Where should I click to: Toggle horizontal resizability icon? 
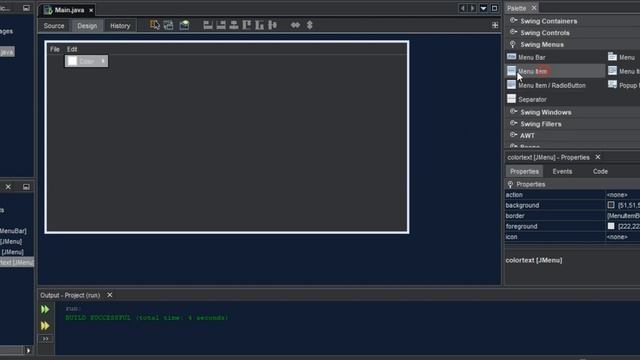[295, 25]
